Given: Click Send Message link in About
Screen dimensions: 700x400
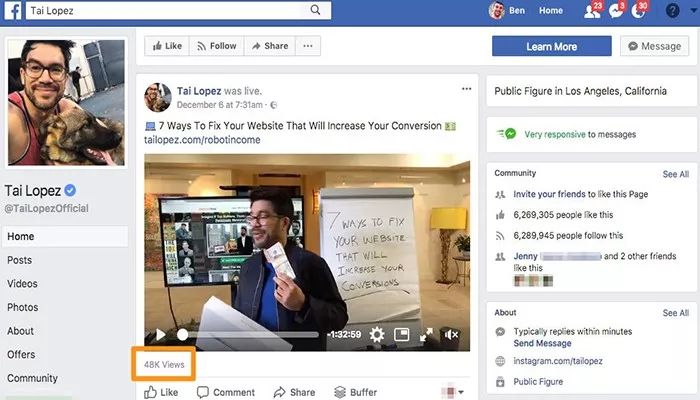Looking at the screenshot, I should click(x=542, y=343).
